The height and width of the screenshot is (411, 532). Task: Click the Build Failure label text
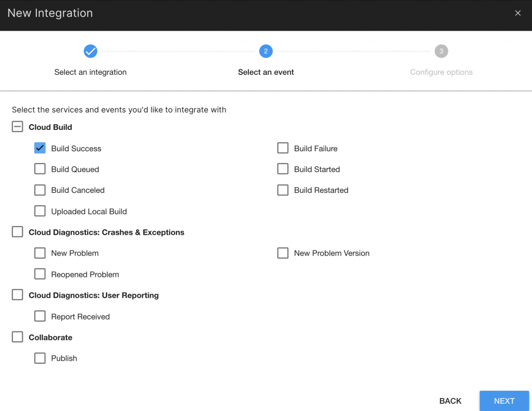point(315,148)
